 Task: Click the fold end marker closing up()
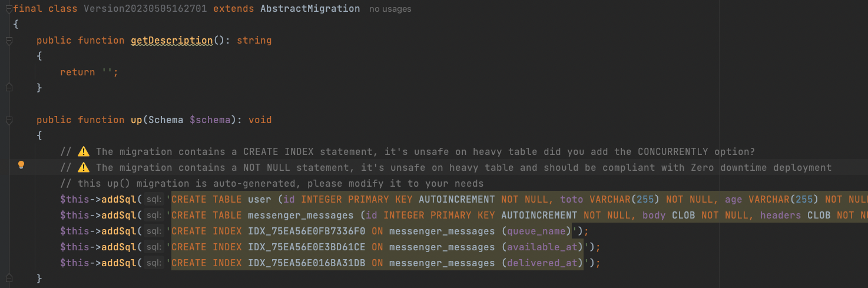tap(9, 278)
